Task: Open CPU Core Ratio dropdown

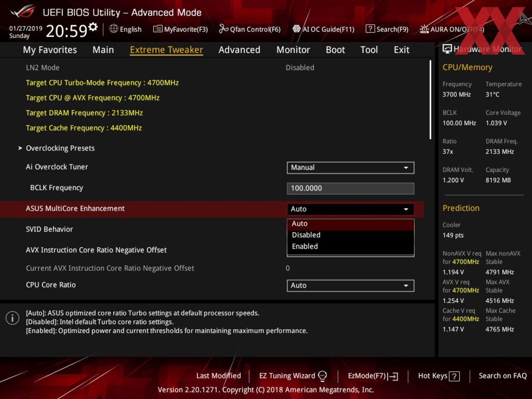Action: (x=350, y=286)
